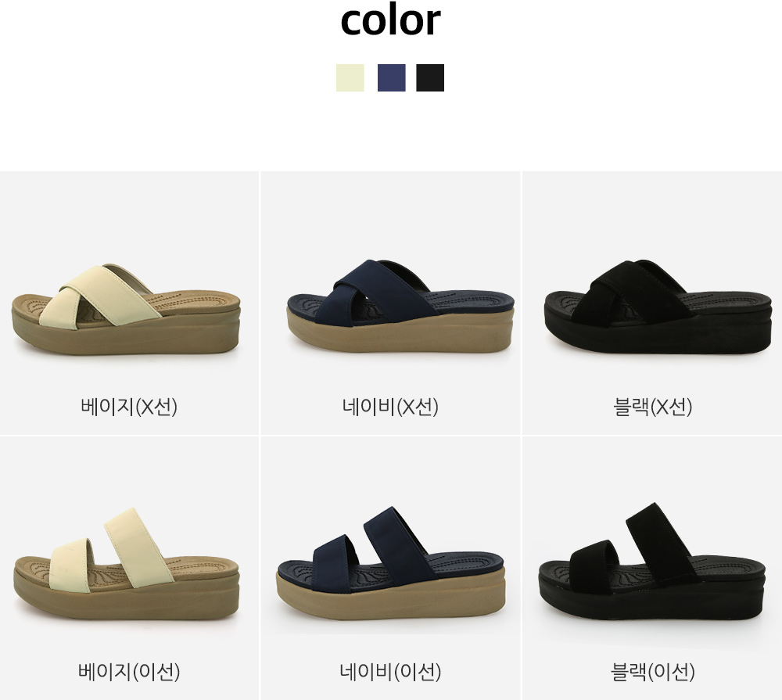Screen dimensions: 782x700
Task: Click the color heading text
Action: click(x=390, y=20)
